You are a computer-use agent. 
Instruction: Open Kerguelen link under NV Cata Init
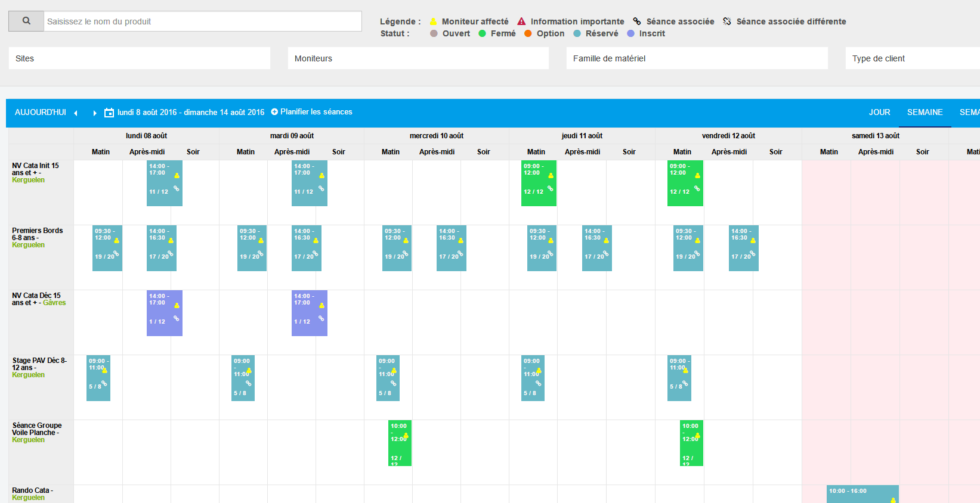tap(29, 180)
